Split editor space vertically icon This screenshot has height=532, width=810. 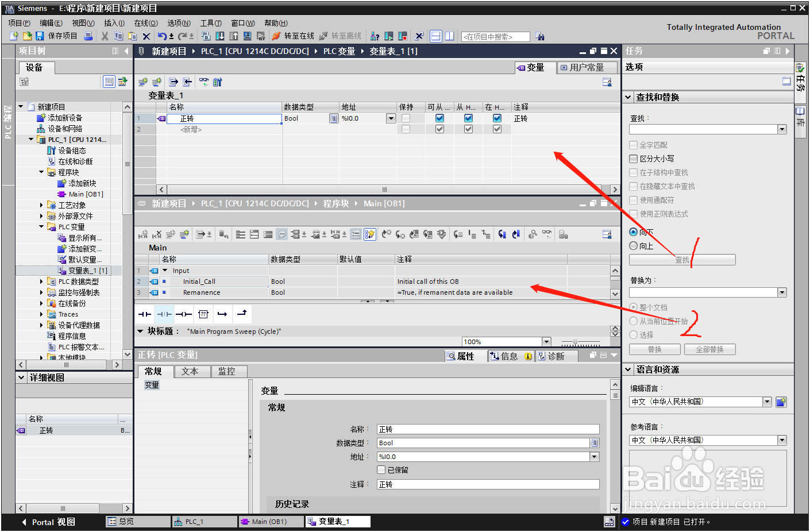pyautogui.click(x=450, y=36)
